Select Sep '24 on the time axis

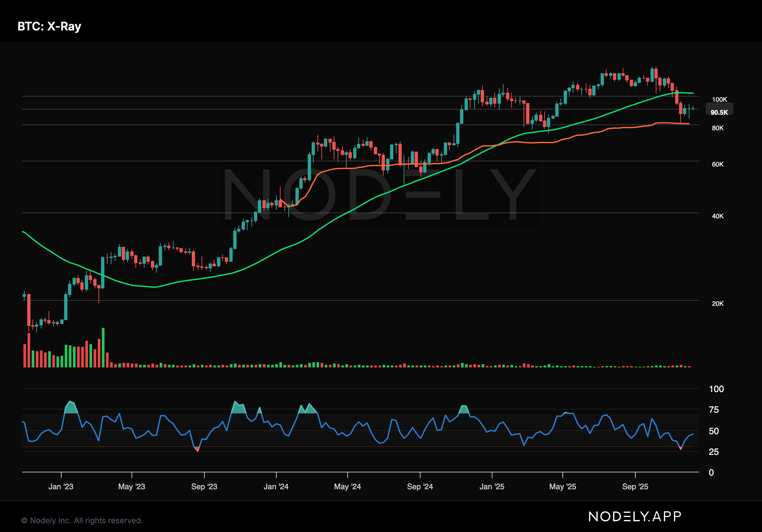(420, 487)
